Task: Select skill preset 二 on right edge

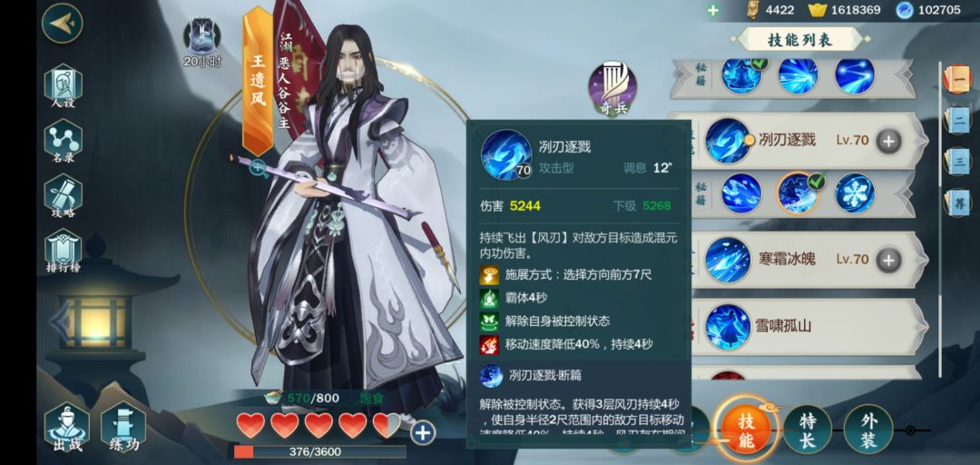Action: (x=957, y=122)
